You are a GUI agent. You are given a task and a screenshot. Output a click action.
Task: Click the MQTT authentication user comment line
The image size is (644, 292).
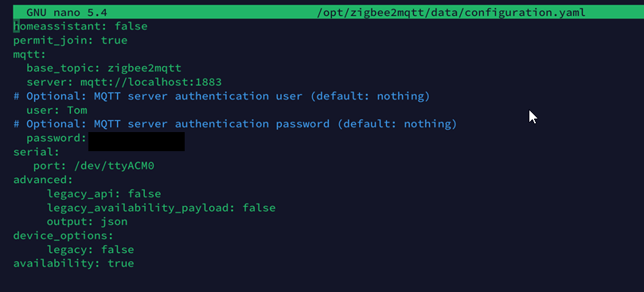(221, 96)
